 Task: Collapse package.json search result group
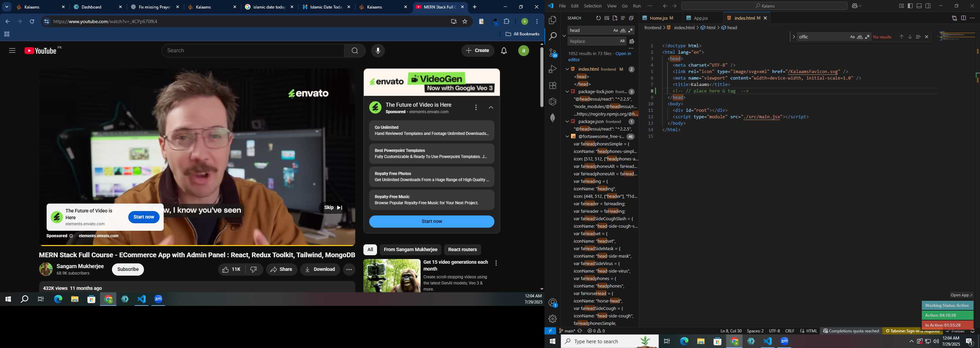pyautogui.click(x=567, y=122)
